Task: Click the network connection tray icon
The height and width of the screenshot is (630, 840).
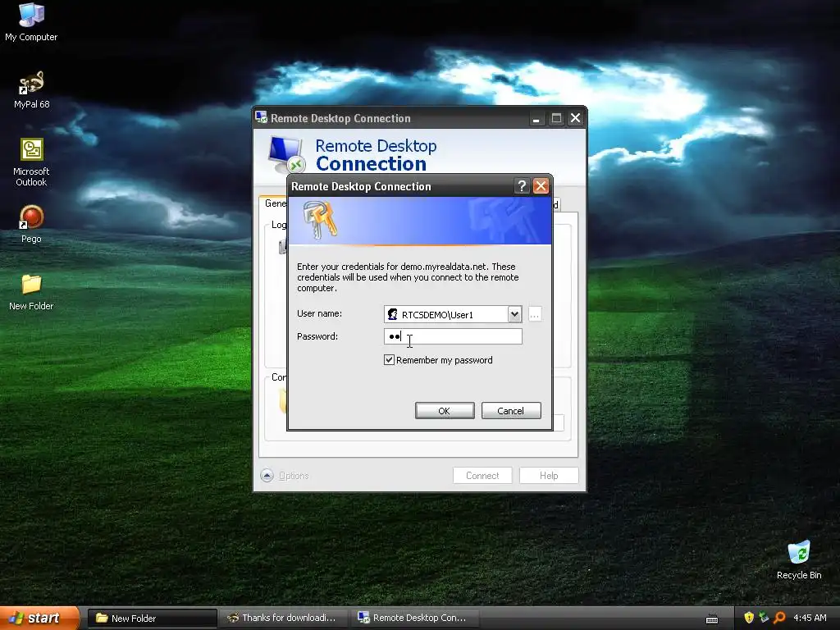Action: [x=764, y=618]
